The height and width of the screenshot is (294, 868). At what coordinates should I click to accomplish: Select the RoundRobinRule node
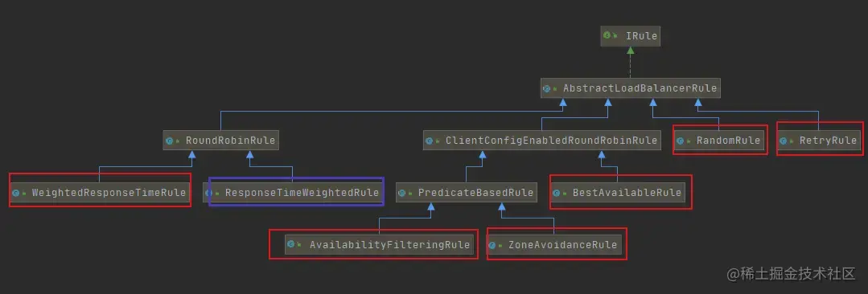click(x=221, y=141)
